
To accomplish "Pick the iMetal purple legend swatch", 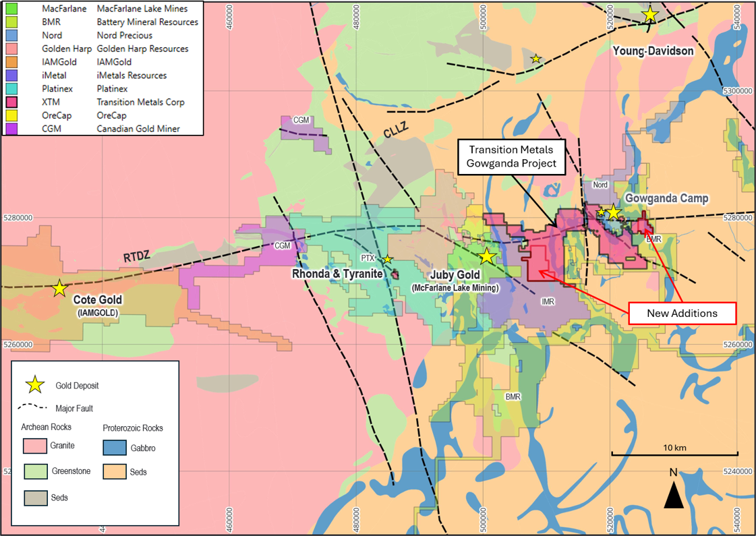I will point(11,76).
